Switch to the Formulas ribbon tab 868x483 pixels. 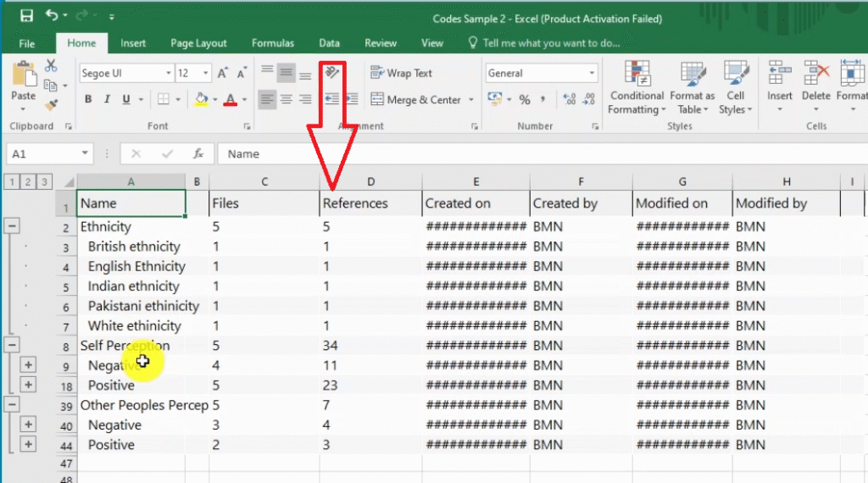272,43
